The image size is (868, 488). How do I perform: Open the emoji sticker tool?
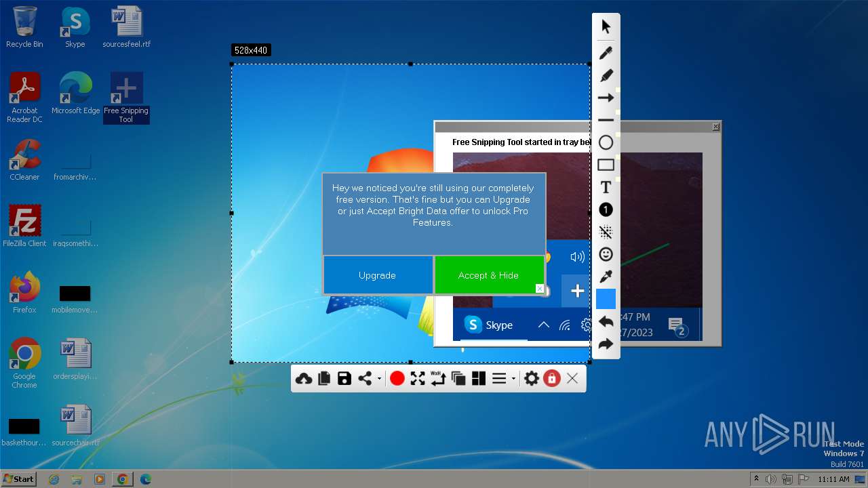pyautogui.click(x=606, y=254)
